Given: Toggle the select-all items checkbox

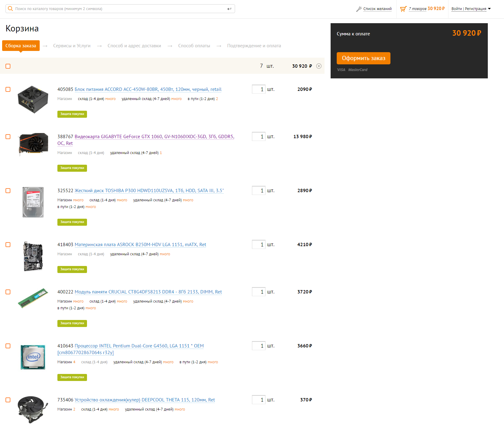Looking at the screenshot, I should click(x=8, y=66).
